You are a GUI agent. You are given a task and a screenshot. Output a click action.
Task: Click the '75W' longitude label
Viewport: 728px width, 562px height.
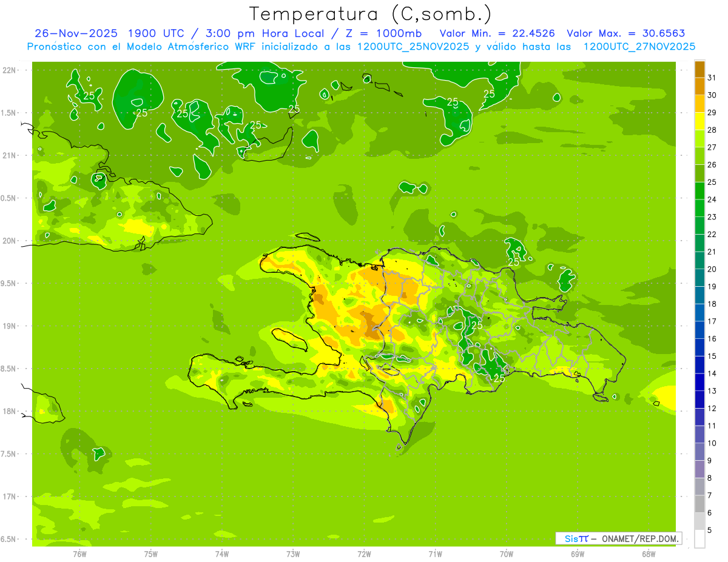(x=151, y=554)
